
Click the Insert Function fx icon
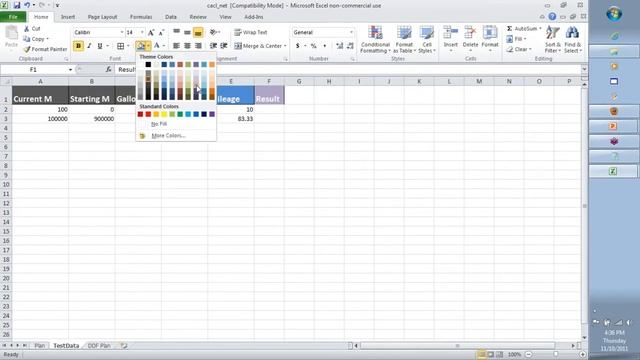(x=108, y=69)
